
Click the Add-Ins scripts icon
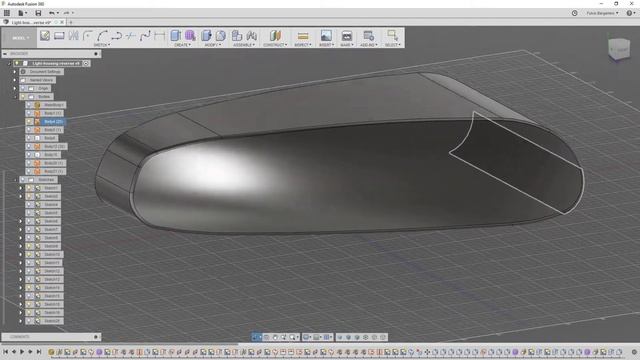point(369,36)
